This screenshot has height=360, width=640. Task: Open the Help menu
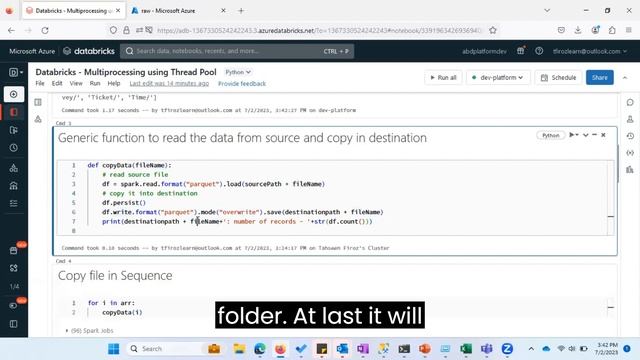[114, 83]
